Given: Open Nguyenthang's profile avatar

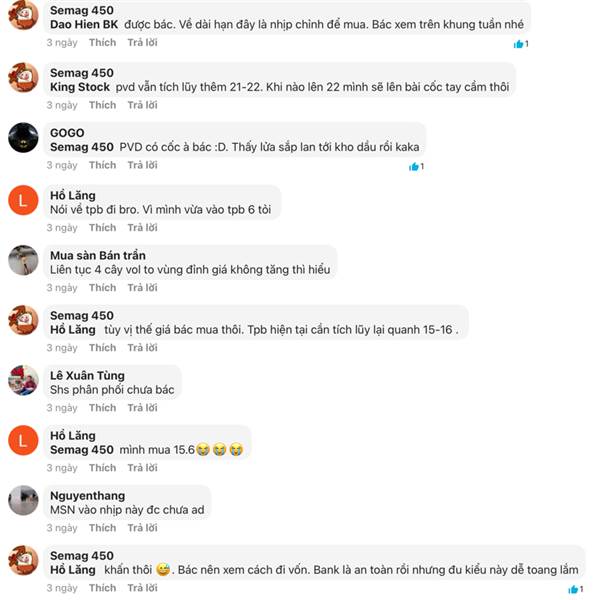Looking at the screenshot, I should pos(23,501).
